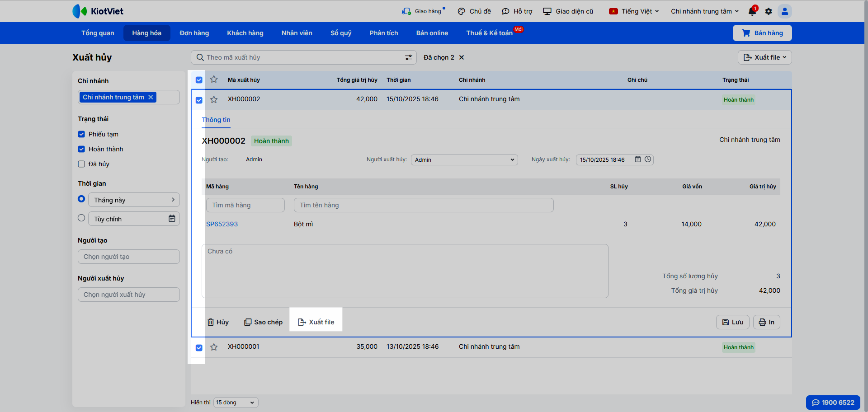Image resolution: width=868 pixels, height=412 pixels.
Task: Click Sao chép copy button
Action: coord(264,322)
